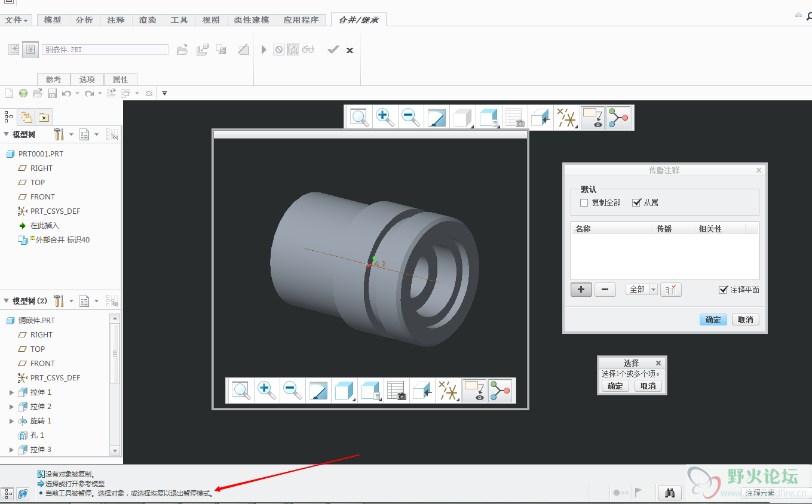Switch to the favorites navigator tab

click(x=43, y=117)
